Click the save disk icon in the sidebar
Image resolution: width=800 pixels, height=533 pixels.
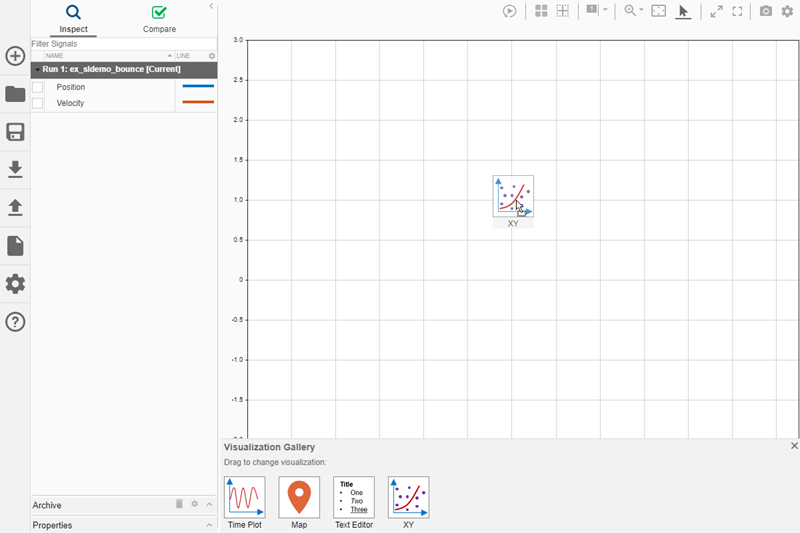pyautogui.click(x=15, y=132)
